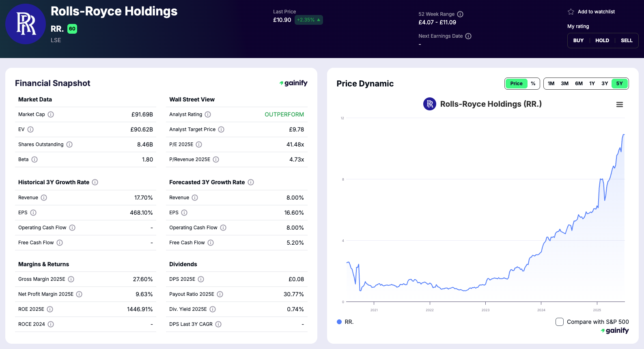Click the star icon to add to watchlist
Viewport: 644px width, 349px height.
(x=571, y=12)
